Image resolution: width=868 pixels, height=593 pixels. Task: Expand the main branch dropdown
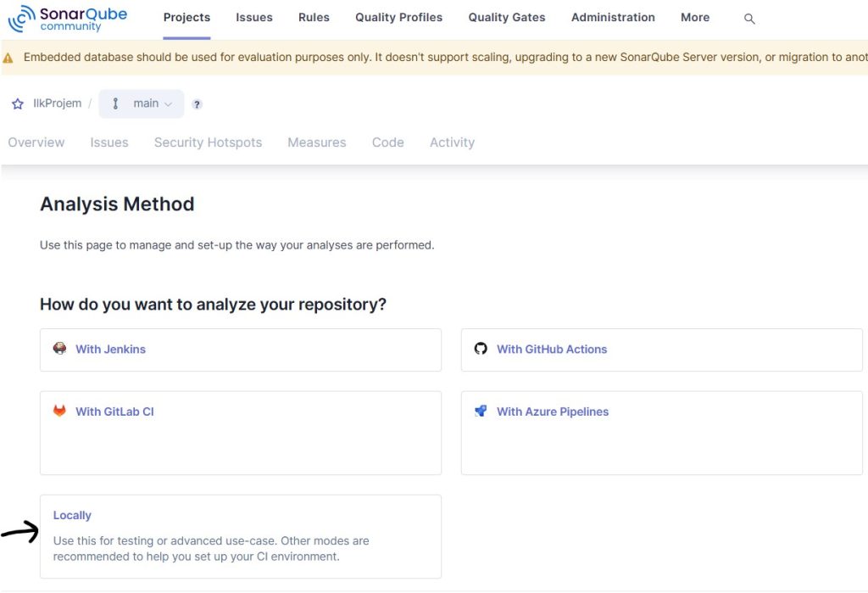click(x=142, y=103)
